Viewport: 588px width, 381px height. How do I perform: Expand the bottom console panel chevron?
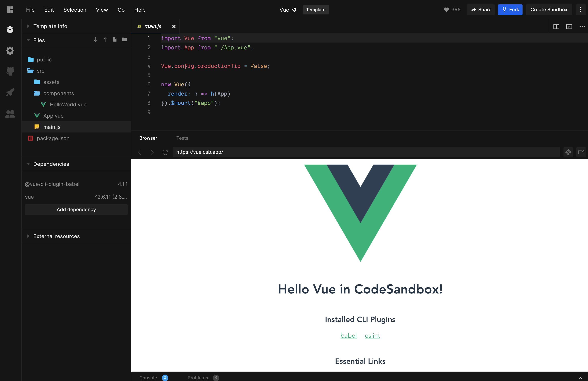(x=580, y=378)
